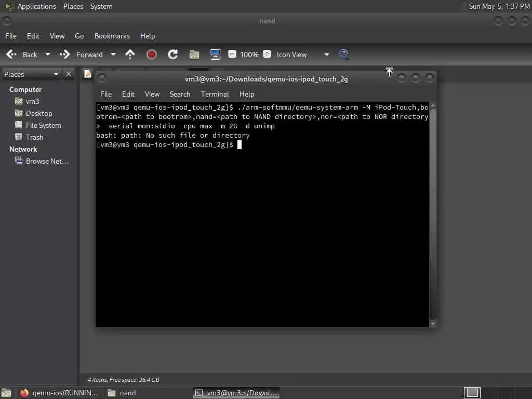Open file manager File menu
This screenshot has height=399, width=532.
click(x=11, y=36)
